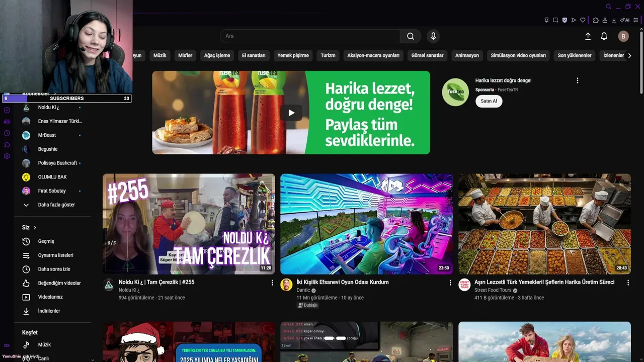Select Simülasyon video oyunları chip
The width and height of the screenshot is (644, 362).
click(x=518, y=55)
